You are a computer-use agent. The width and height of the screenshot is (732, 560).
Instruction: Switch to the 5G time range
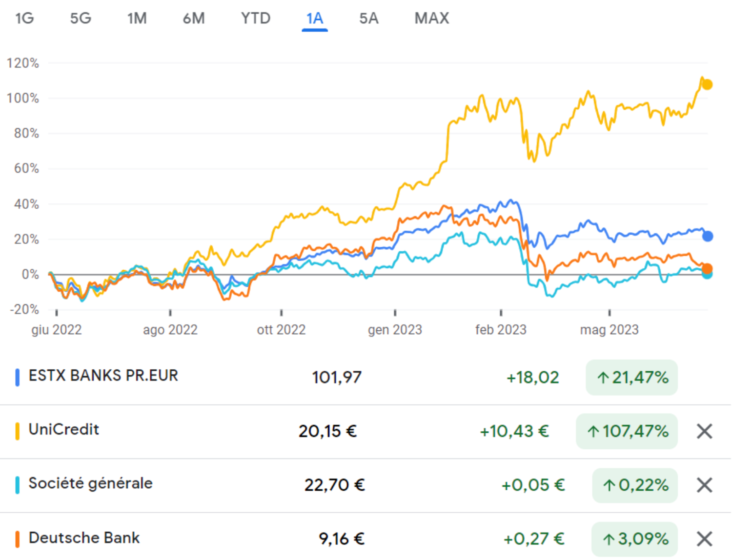(x=81, y=19)
